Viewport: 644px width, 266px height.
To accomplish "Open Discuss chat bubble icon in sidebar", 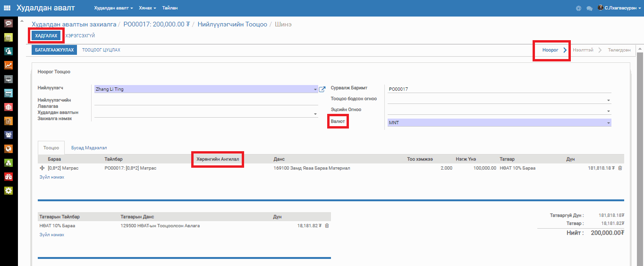I will (8, 23).
